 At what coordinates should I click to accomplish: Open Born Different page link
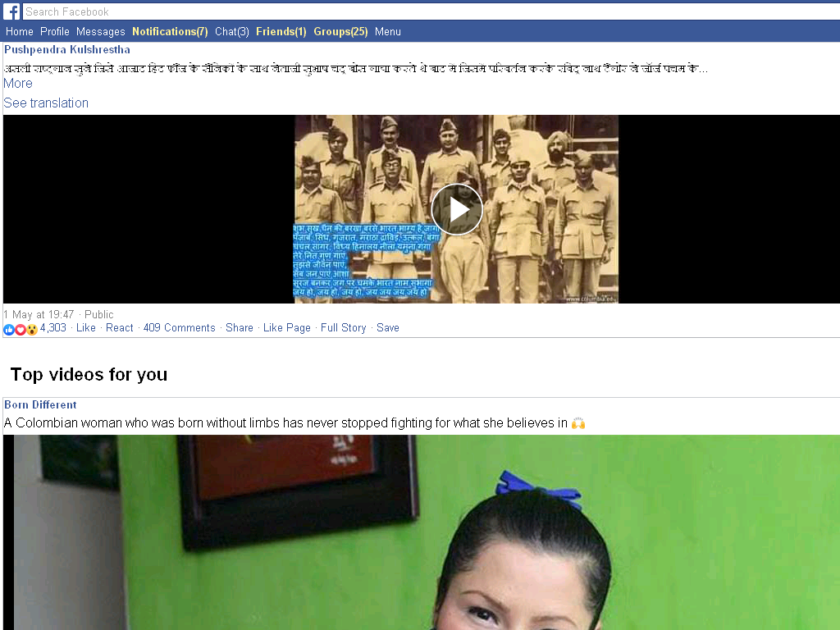(x=40, y=404)
